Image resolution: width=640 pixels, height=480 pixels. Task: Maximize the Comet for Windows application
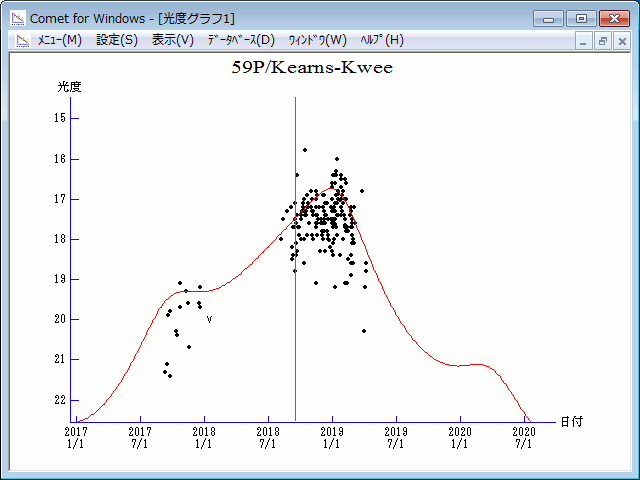click(x=581, y=19)
